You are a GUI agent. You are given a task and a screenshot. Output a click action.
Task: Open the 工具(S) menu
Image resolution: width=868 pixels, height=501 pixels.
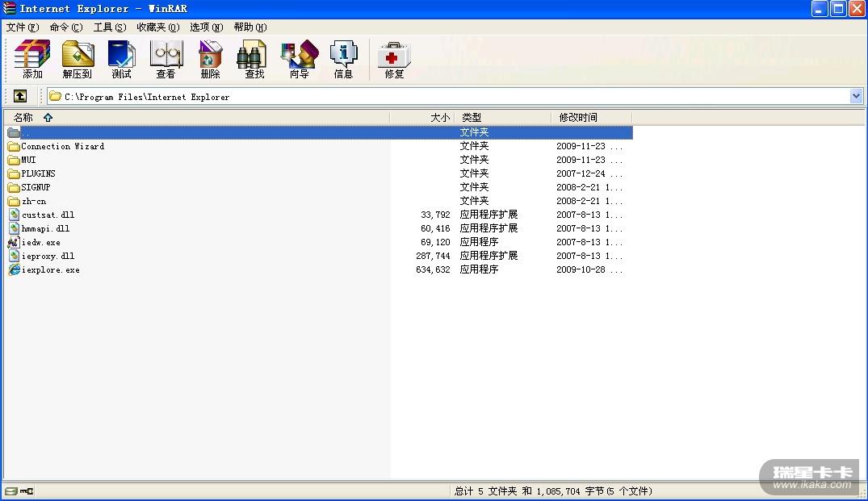tap(110, 27)
